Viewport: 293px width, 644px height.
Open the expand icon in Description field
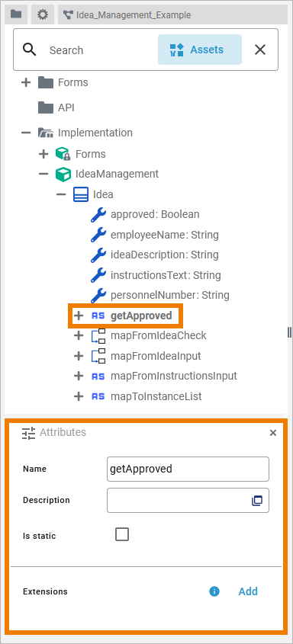coord(257,500)
